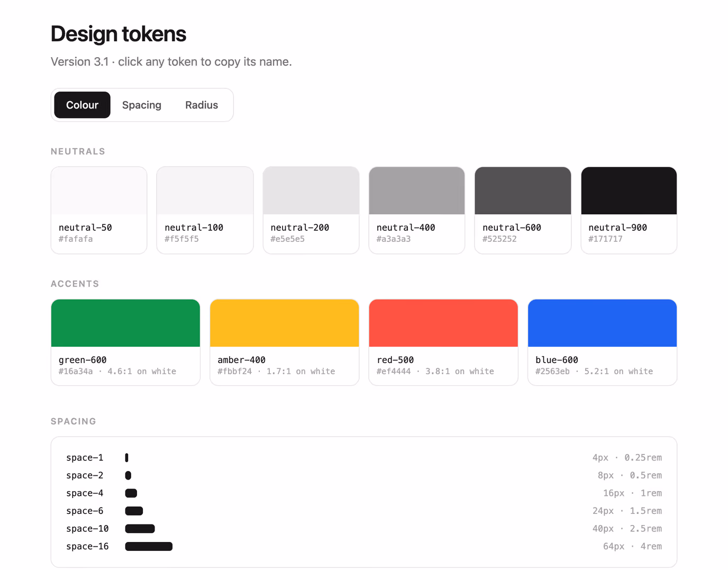Click the red-500 token name
The height and width of the screenshot is (570, 728).
[x=395, y=360]
